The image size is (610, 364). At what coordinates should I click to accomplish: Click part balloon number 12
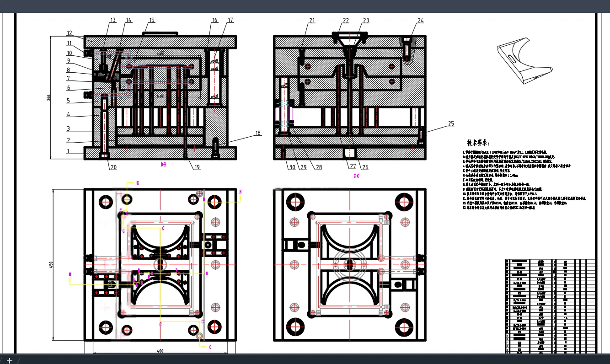click(x=70, y=33)
